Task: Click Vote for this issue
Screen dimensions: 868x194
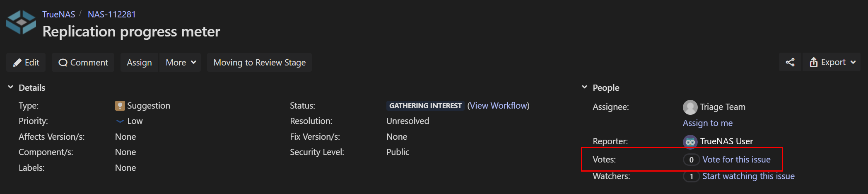Action: [736, 160]
